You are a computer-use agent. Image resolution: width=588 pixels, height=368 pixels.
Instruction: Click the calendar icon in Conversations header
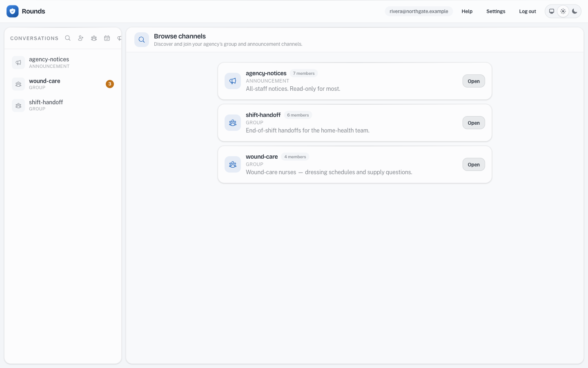pyautogui.click(x=107, y=38)
